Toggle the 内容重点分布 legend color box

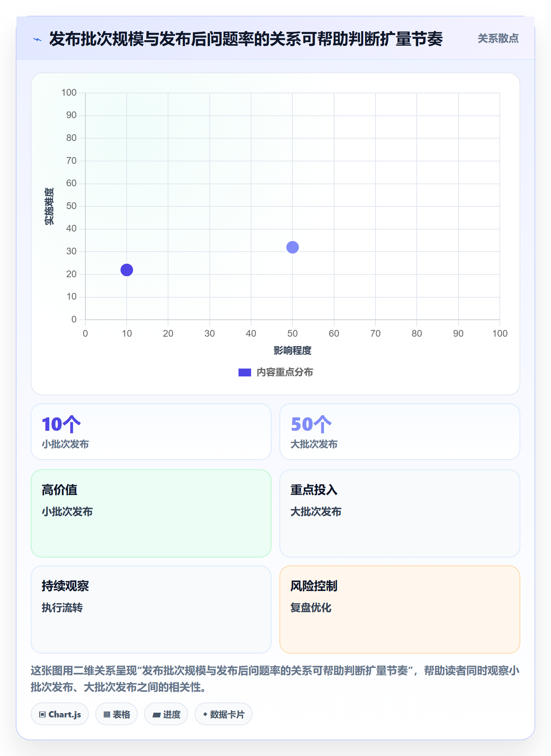pyautogui.click(x=245, y=372)
